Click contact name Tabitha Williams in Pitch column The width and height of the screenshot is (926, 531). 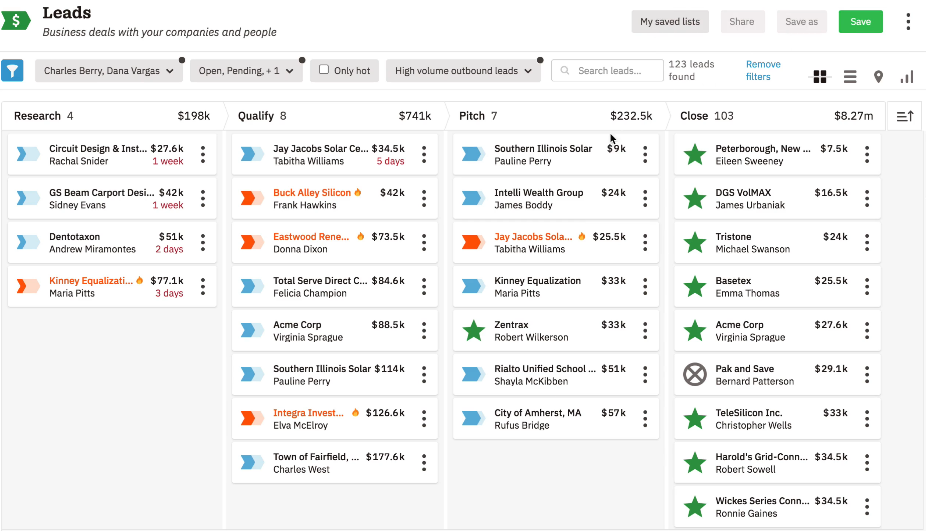click(x=529, y=249)
